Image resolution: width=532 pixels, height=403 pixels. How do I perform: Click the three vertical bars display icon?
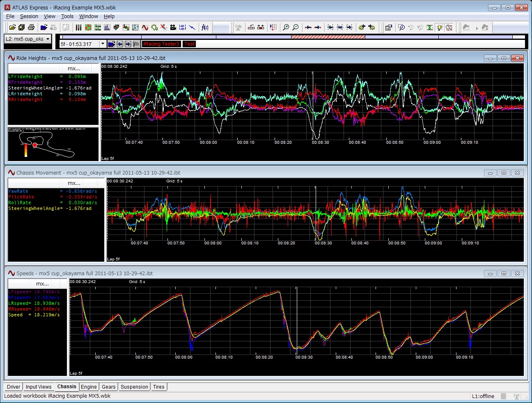coord(78,27)
